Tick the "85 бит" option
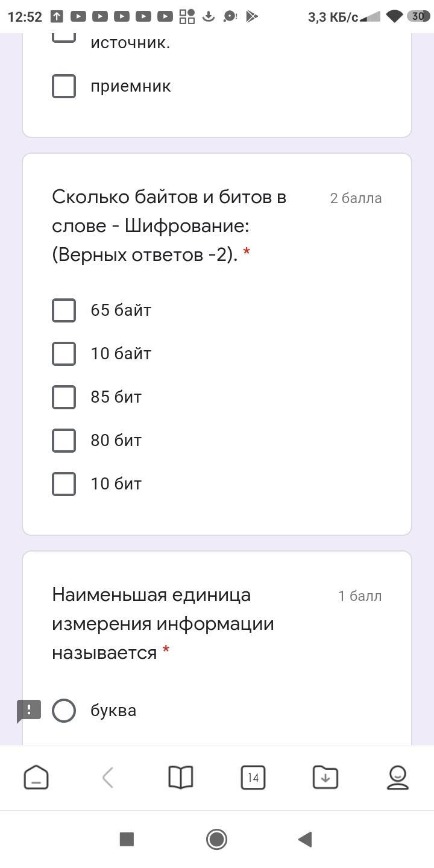 [64, 397]
